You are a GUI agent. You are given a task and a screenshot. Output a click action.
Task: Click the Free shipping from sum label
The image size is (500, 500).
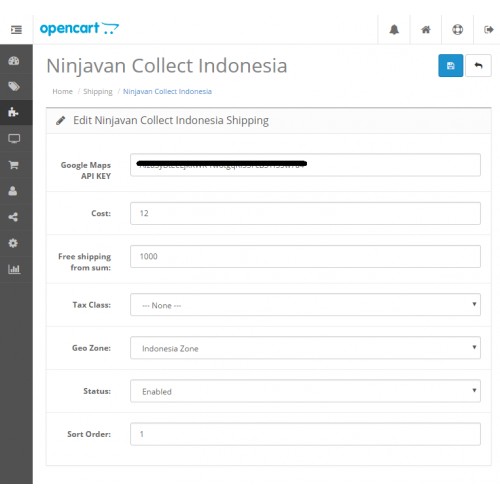[x=85, y=262]
